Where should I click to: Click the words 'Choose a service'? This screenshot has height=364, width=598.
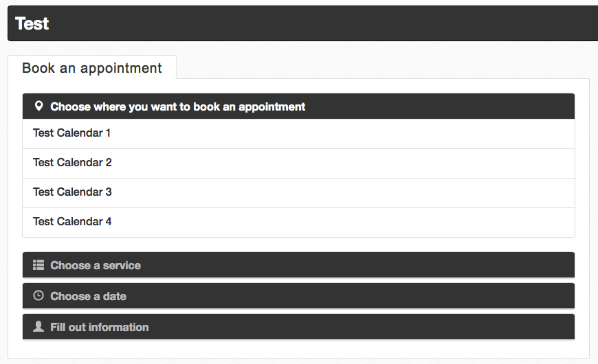(96, 265)
